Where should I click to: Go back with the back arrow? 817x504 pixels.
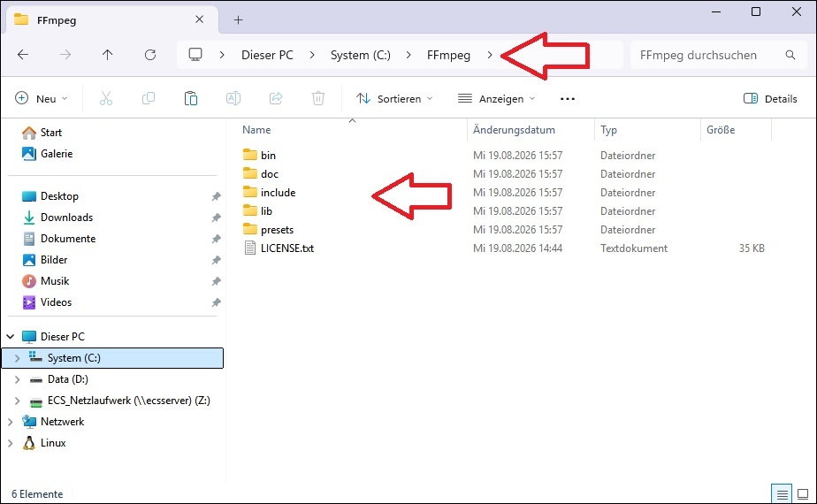23,55
